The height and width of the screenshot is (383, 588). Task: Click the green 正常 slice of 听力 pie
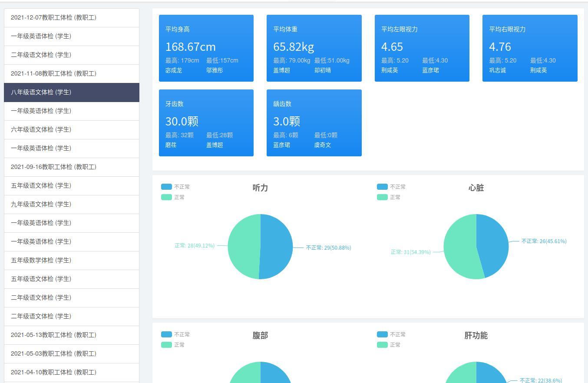(244, 247)
